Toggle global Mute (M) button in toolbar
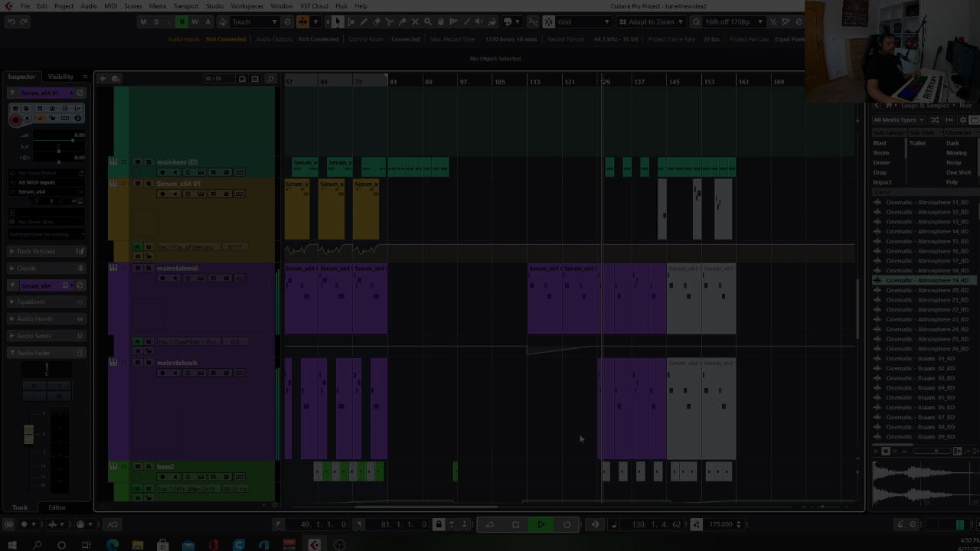This screenshot has height=551, width=980. pos(143,21)
